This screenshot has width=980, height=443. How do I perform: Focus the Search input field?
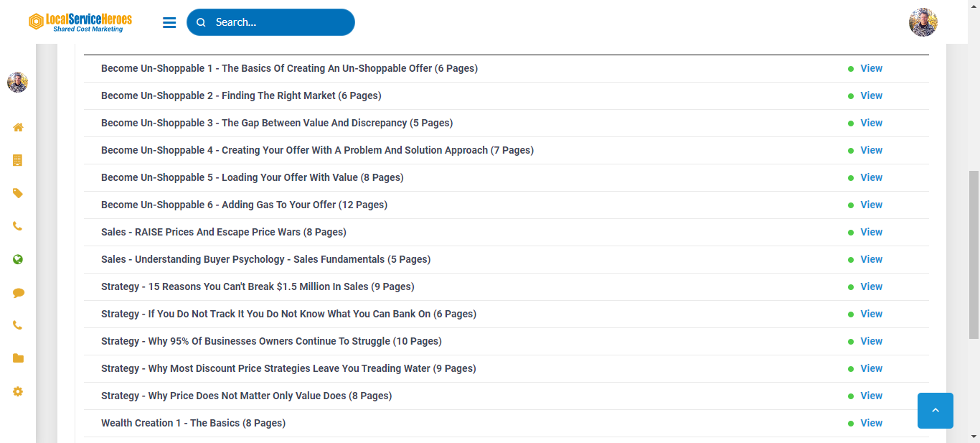pos(280,22)
